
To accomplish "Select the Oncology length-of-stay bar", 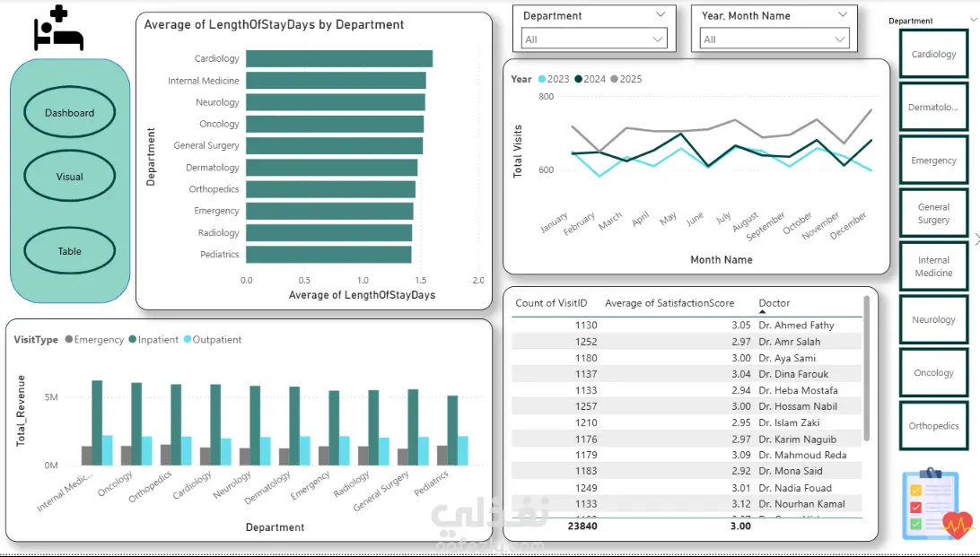I will click(335, 124).
